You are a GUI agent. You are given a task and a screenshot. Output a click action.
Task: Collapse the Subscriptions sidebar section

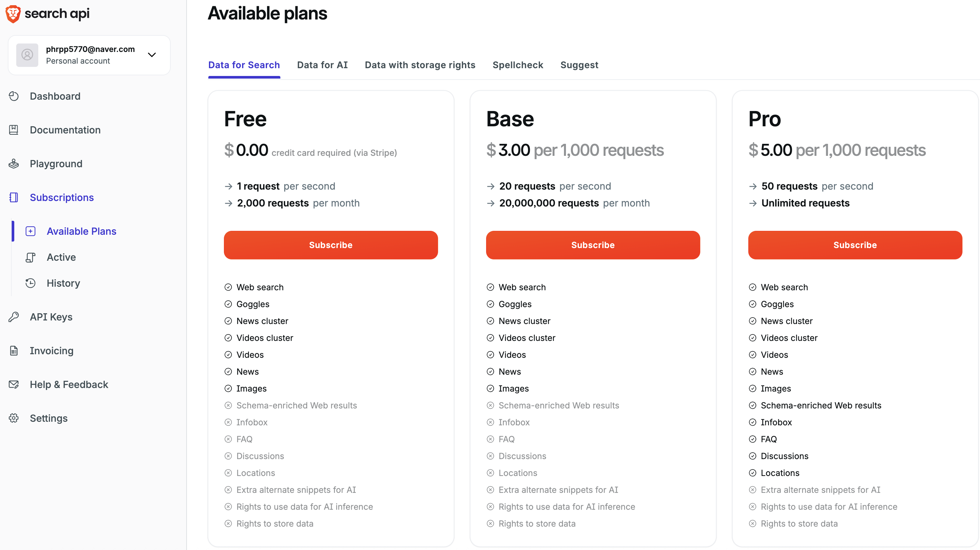click(62, 197)
